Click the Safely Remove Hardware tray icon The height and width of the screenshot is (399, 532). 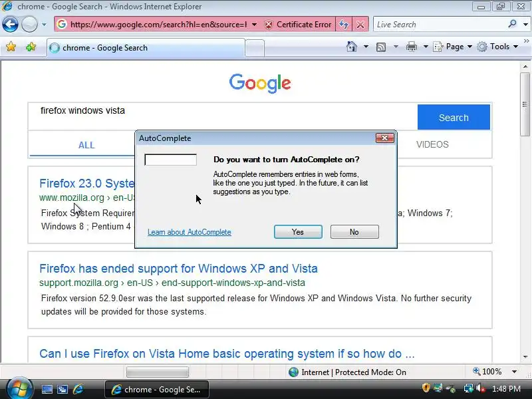[452, 388]
